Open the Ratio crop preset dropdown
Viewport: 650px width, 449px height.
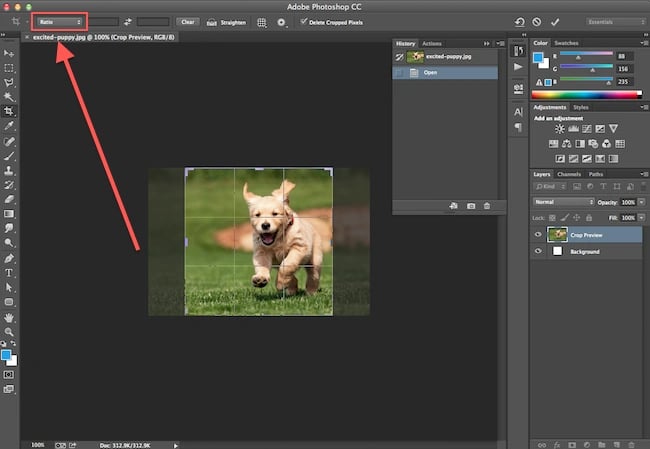[x=59, y=21]
